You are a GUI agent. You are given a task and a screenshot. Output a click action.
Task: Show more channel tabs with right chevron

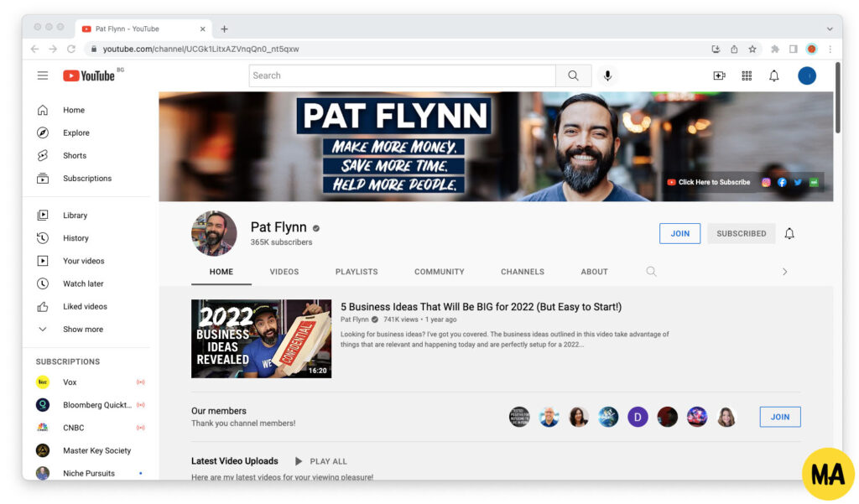(784, 272)
